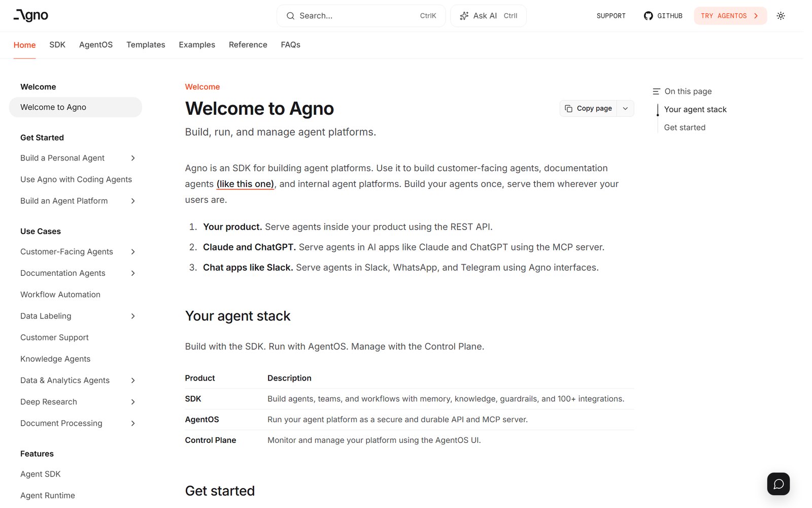Open the Examples tab
Viewport: 812px width, 508px height.
pyautogui.click(x=197, y=45)
